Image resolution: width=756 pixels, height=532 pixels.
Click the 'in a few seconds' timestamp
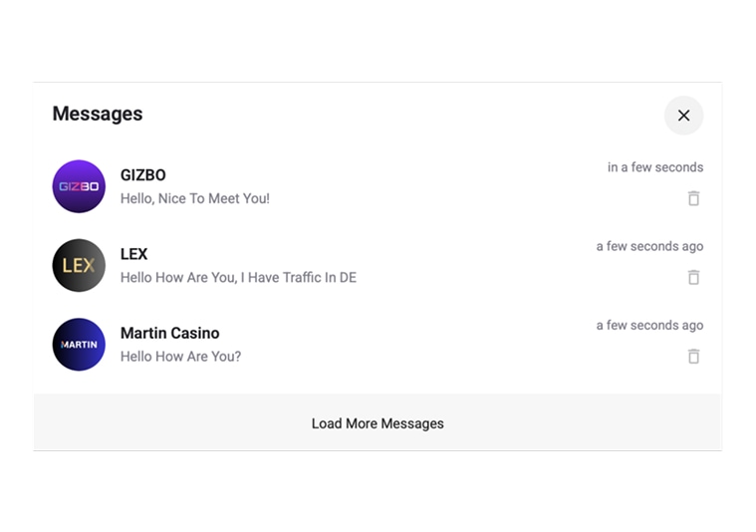tap(654, 167)
